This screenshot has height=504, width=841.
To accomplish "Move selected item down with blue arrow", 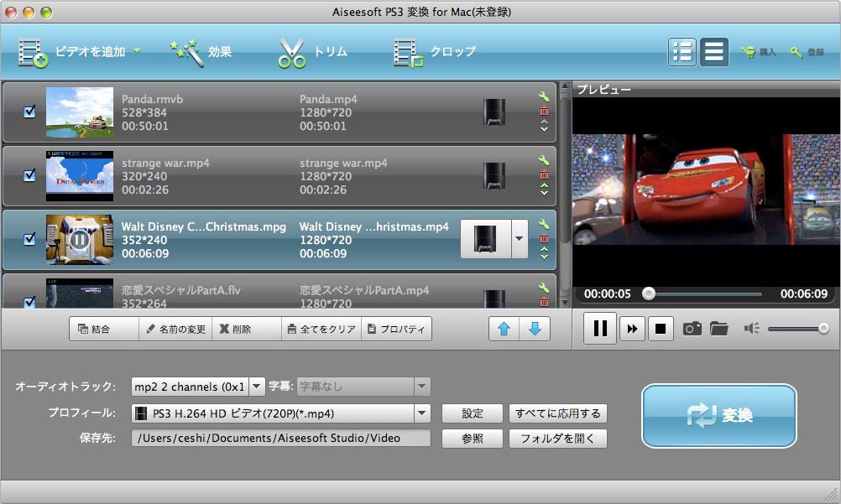I will (x=534, y=329).
